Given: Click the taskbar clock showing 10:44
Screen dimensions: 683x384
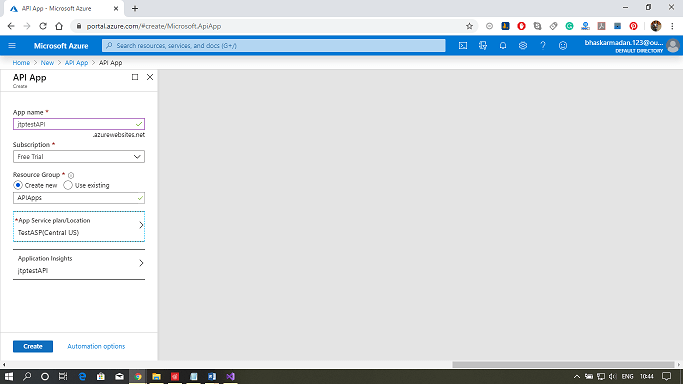Looking at the screenshot, I should pyautogui.click(x=647, y=377).
